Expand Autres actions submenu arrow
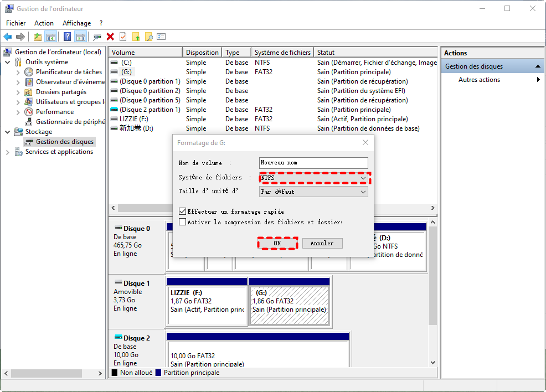Viewport: 546px width, 392px height. pos(538,80)
